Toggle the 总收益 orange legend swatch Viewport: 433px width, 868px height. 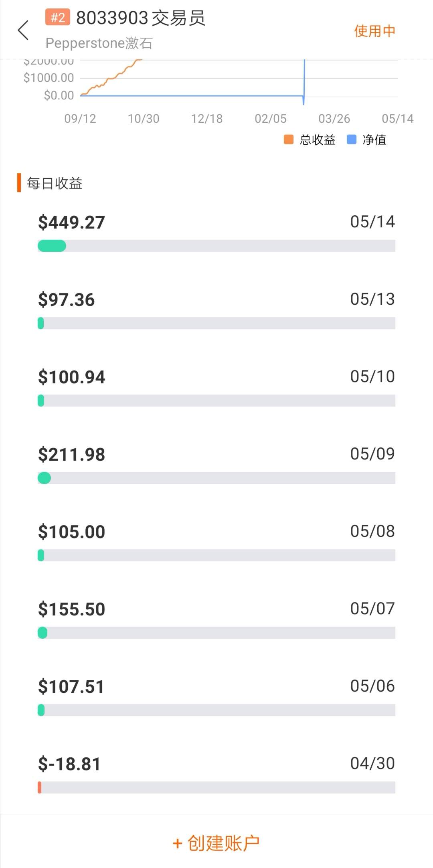click(289, 140)
